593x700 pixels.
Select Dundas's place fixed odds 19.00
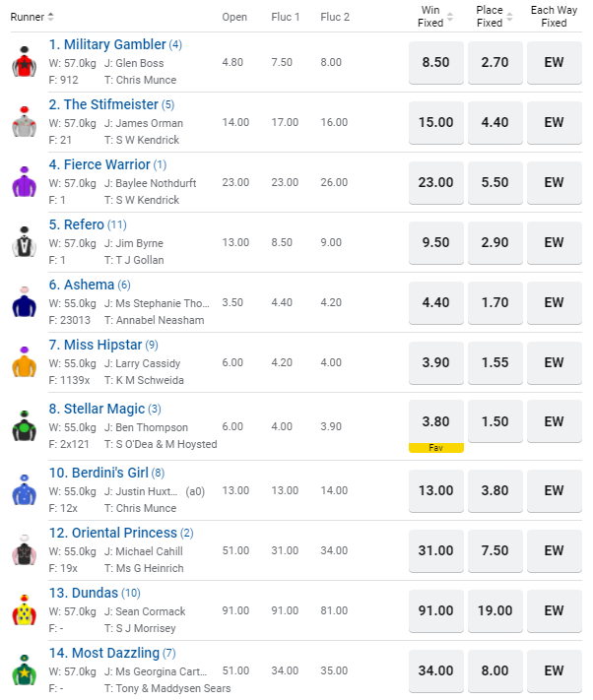[x=495, y=610]
